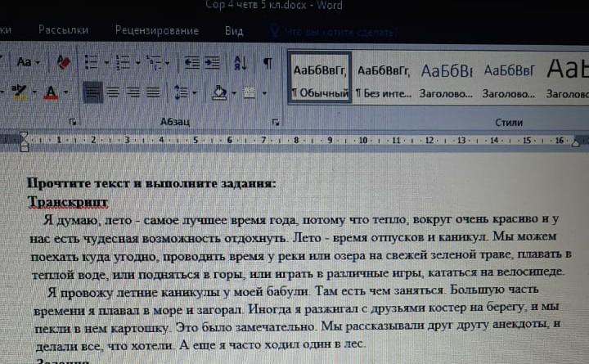Open the Aa change case menu
Screen dimensions: 589x364
(x=28, y=61)
